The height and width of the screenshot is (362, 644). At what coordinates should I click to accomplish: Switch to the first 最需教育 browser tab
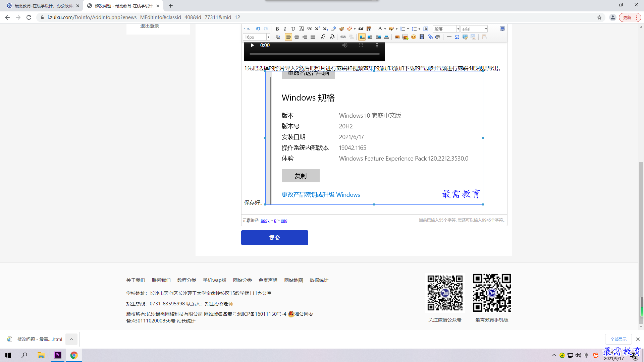coord(43,6)
